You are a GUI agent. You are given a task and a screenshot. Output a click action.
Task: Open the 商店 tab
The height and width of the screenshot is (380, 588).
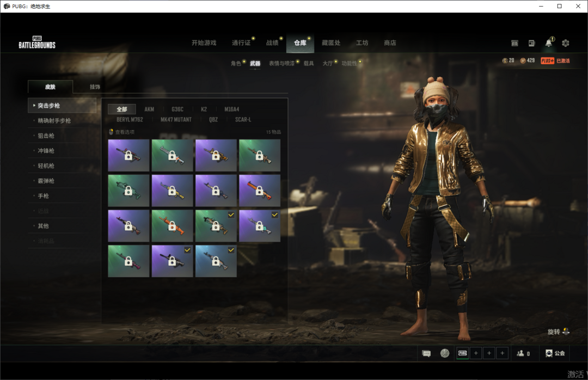(390, 43)
